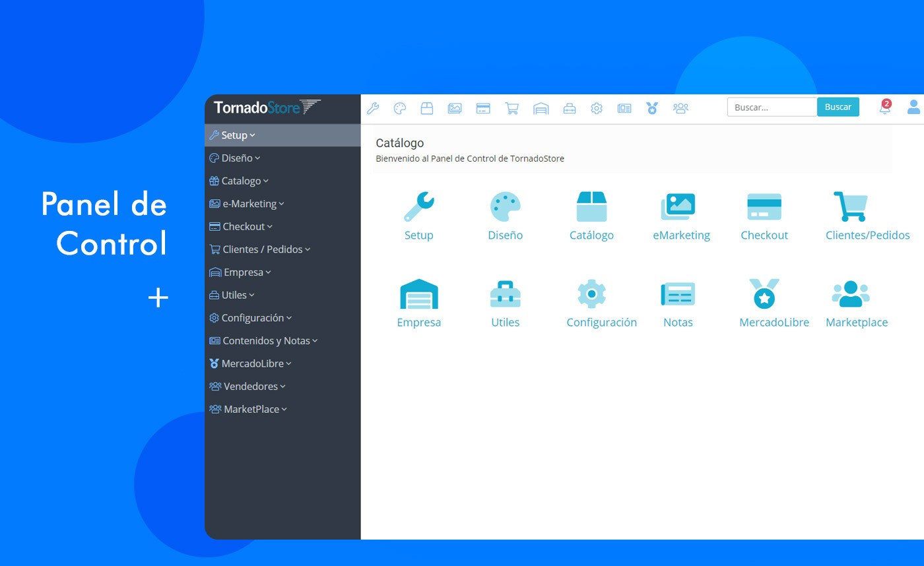Click the wrench Setup icon in top toolbar
The height and width of the screenshot is (566, 924).
(373, 108)
